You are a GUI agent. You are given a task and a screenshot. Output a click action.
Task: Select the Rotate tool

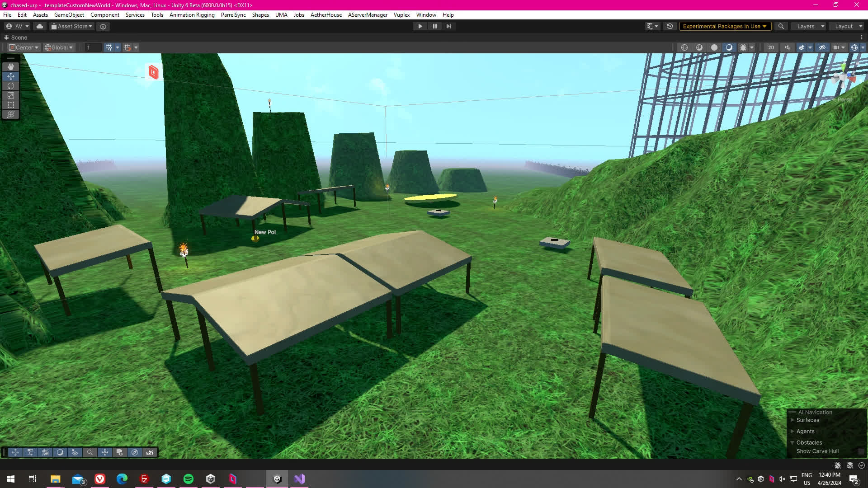point(11,86)
